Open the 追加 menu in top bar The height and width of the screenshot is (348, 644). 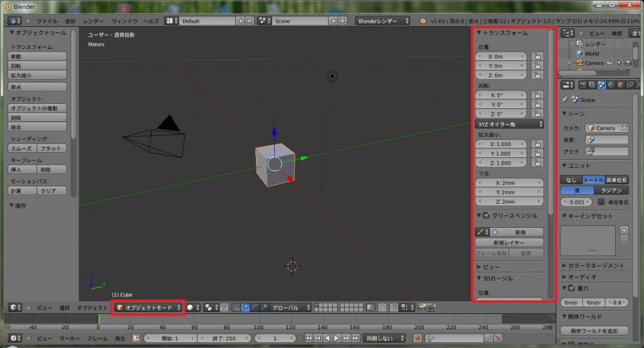coord(70,21)
